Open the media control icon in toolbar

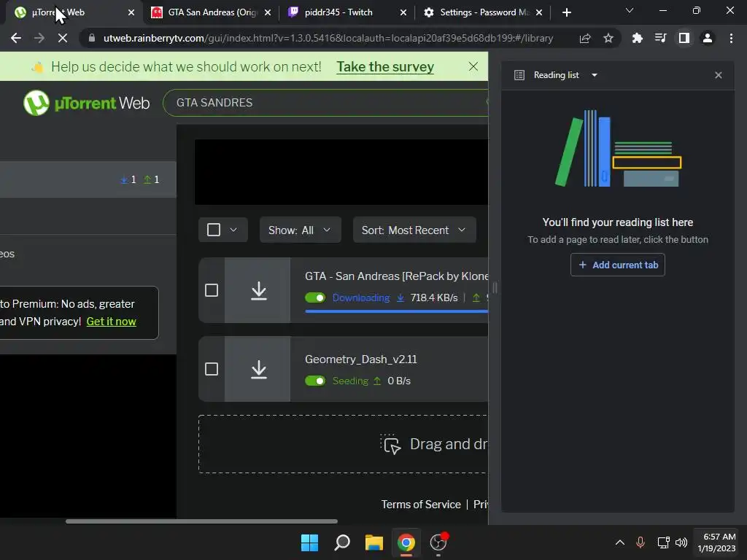[x=660, y=38]
